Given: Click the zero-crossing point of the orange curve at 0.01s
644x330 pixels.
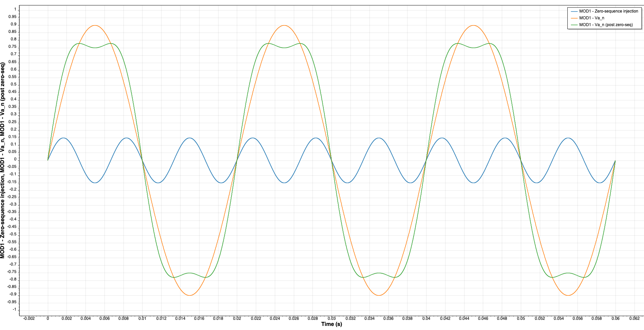Looking at the screenshot, I should [143, 160].
